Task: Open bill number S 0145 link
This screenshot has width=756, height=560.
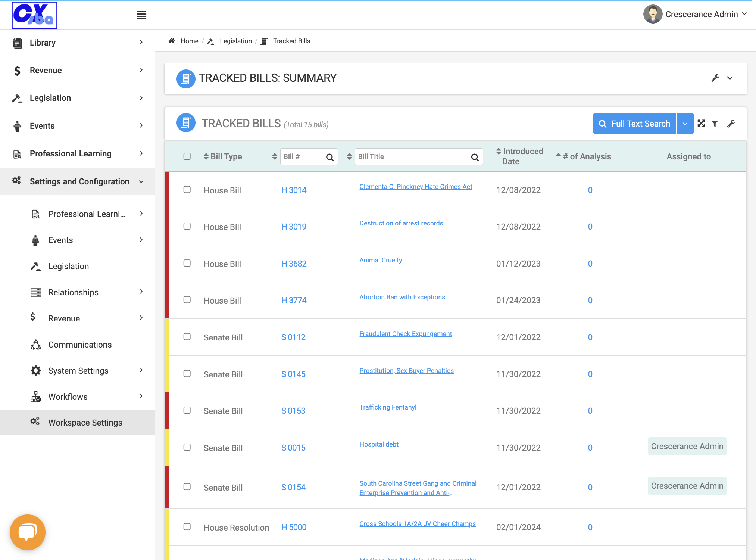Action: pos(293,374)
